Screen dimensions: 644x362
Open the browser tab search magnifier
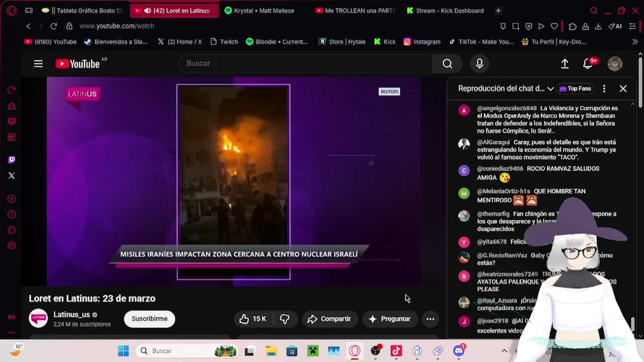pyautogui.click(x=594, y=11)
